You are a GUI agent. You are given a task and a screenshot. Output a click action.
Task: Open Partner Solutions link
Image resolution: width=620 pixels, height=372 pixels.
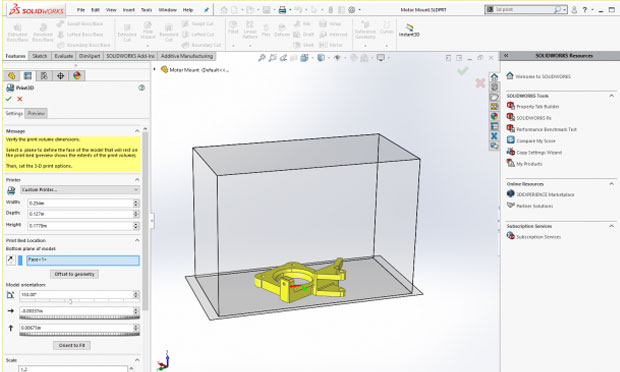(534, 206)
